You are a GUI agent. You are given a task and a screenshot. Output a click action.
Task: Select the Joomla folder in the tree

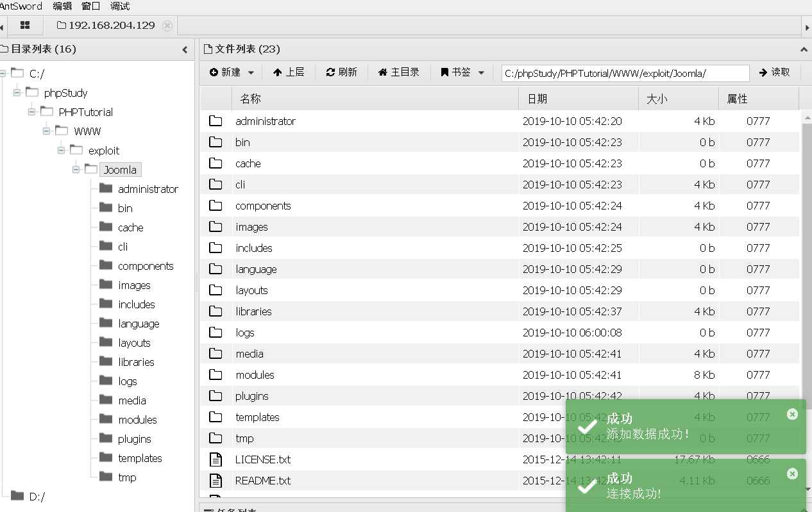click(121, 170)
